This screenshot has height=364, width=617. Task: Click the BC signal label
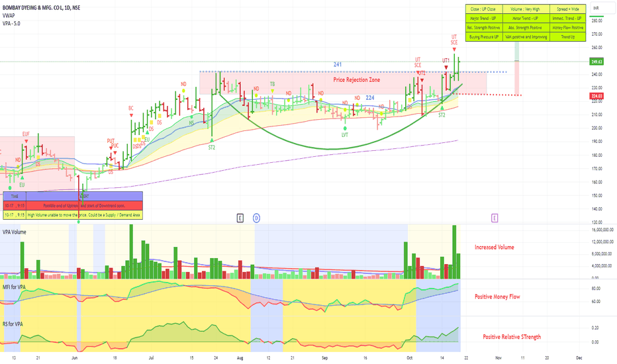[x=131, y=109]
